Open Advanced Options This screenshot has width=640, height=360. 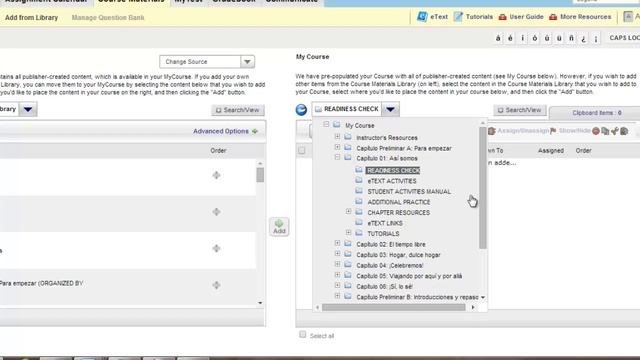click(225, 131)
